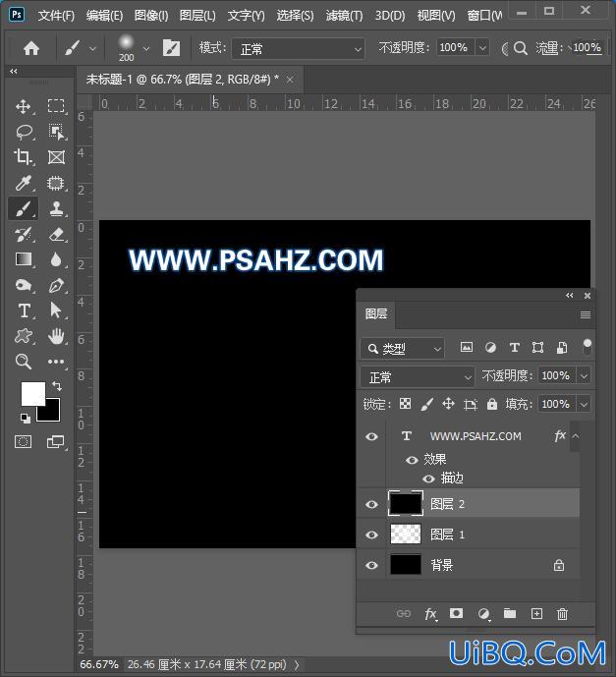Toggle visibility of 效果 effects
The image size is (616, 677).
tap(412, 460)
